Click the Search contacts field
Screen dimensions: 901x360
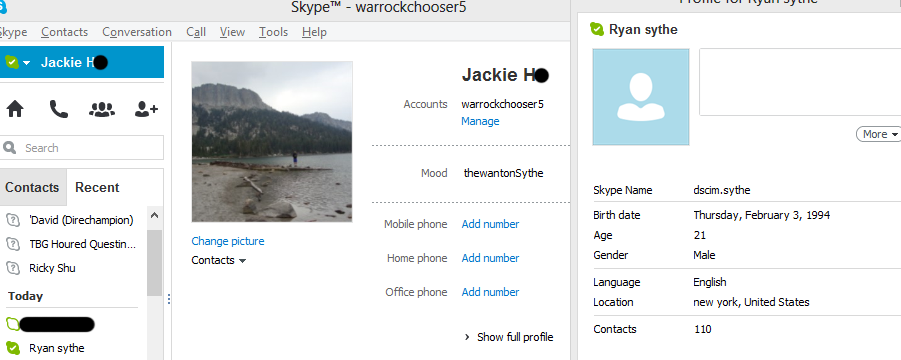(82, 148)
